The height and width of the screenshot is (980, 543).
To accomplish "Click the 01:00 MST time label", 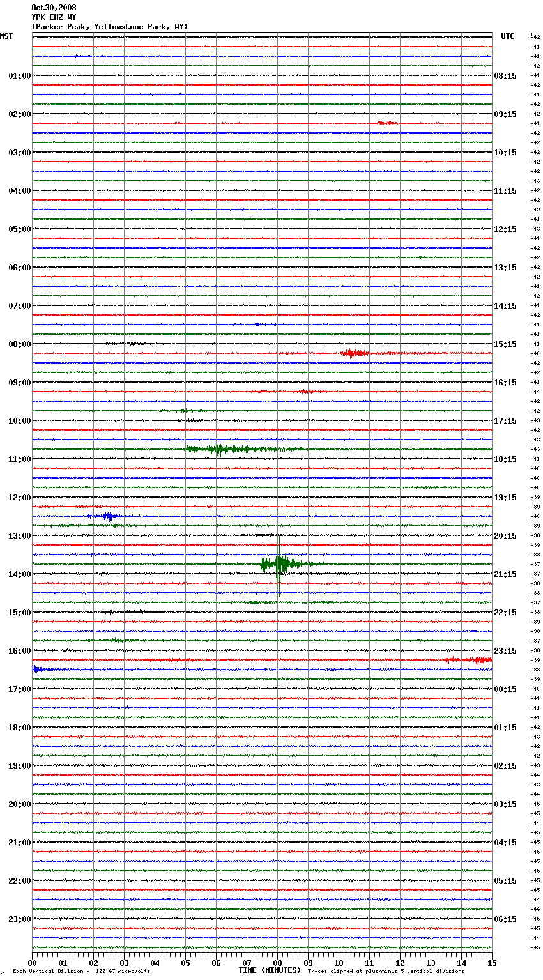I will [20, 76].
